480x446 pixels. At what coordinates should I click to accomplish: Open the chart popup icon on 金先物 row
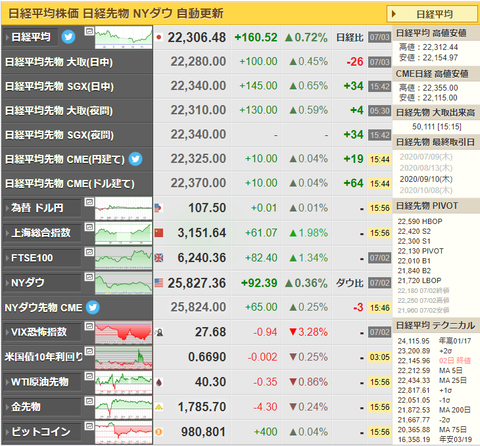click(x=89, y=401)
